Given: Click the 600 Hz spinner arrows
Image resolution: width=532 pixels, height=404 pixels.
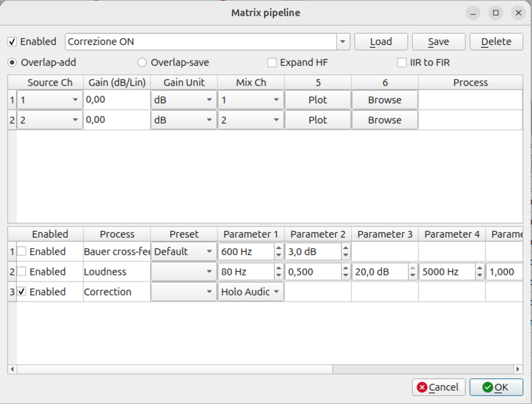Looking at the screenshot, I should (x=278, y=251).
